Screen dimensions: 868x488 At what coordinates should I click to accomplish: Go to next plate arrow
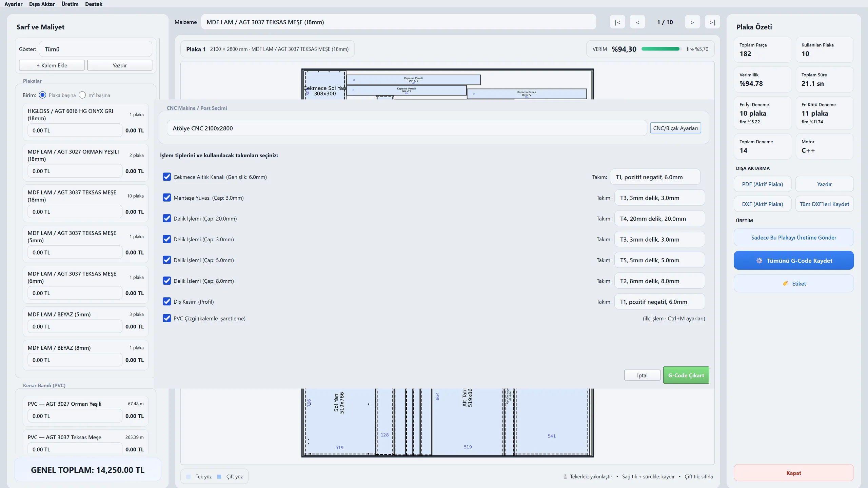[x=692, y=22]
